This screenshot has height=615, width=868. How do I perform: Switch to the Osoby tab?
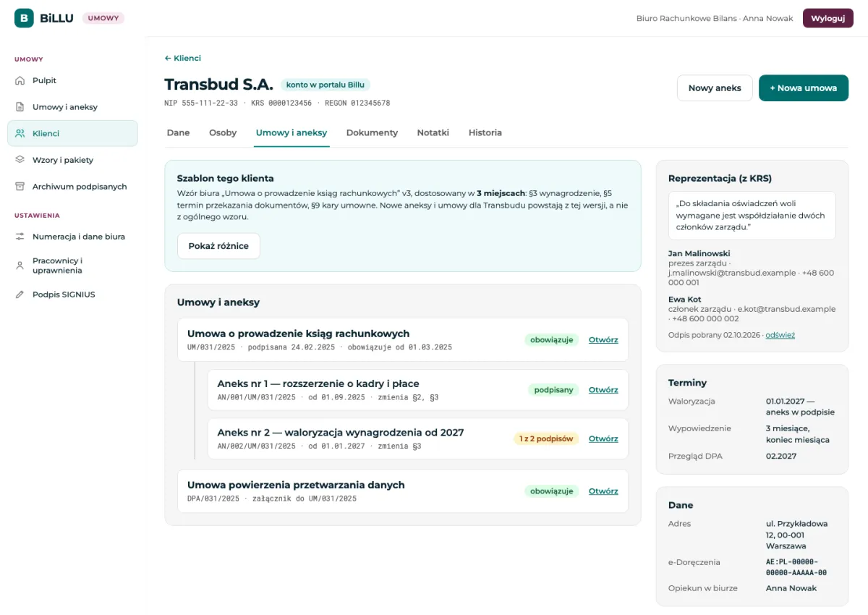pyautogui.click(x=223, y=133)
